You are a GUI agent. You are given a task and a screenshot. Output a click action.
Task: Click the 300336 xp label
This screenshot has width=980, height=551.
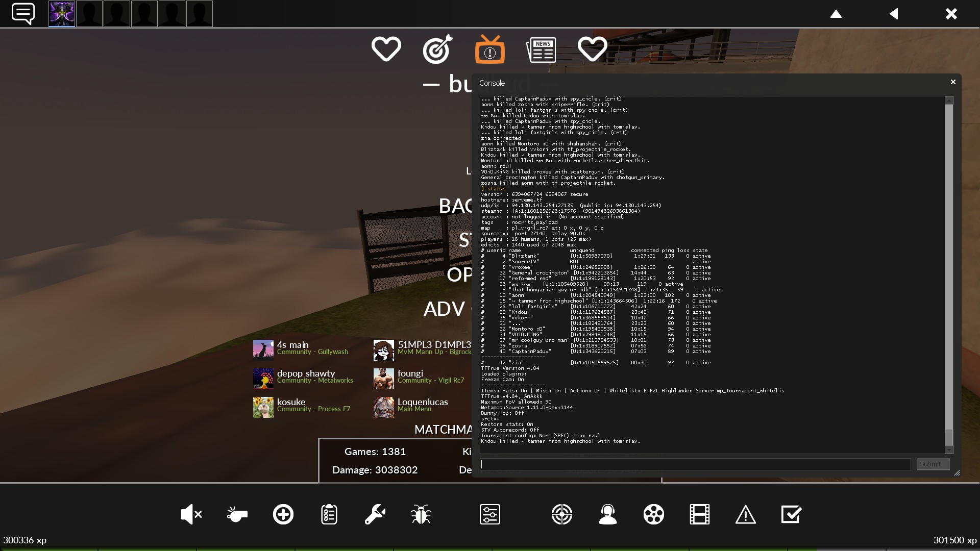click(x=24, y=540)
